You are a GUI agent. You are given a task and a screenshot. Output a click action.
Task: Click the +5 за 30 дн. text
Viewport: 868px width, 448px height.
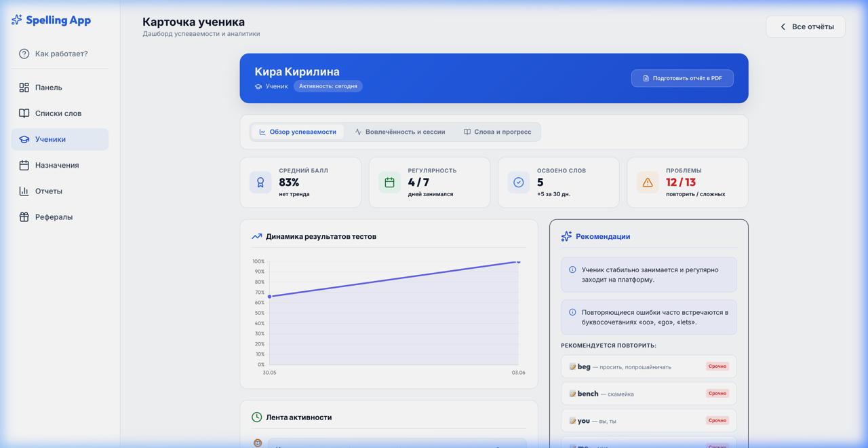[553, 194]
